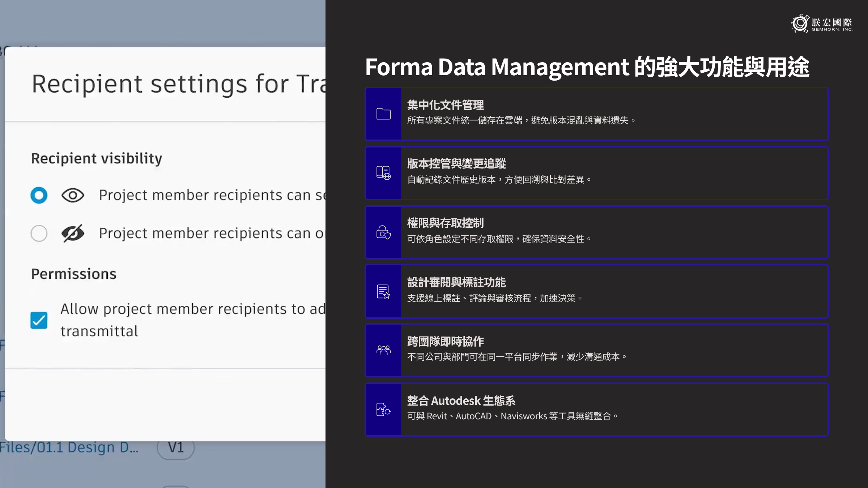Click the team icon next to 跨團隊即時協作
The width and height of the screenshot is (868, 488).
(x=383, y=350)
